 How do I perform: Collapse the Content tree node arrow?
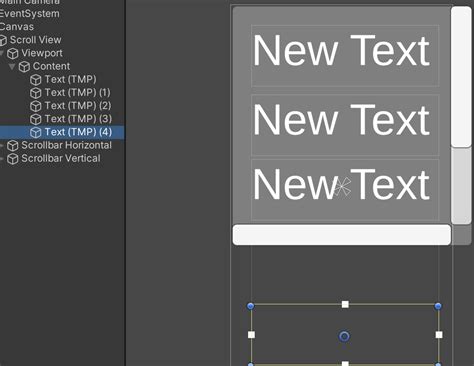pyautogui.click(x=12, y=67)
